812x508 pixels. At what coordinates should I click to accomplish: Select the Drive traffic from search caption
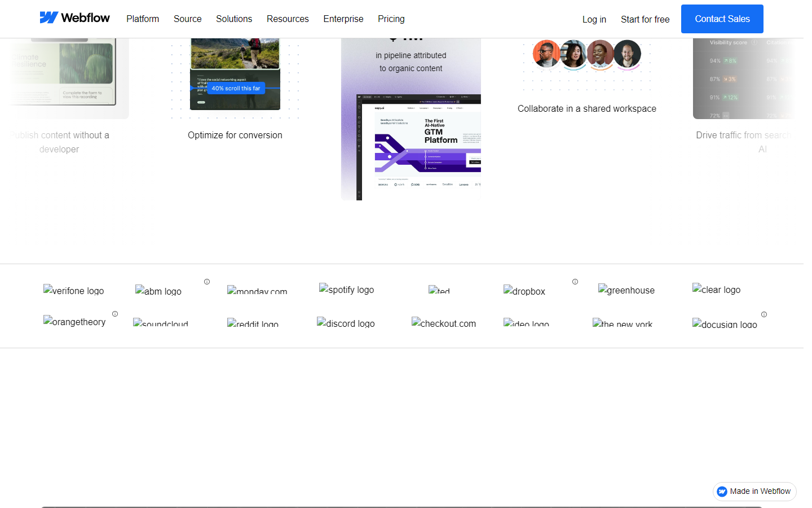[744, 142]
